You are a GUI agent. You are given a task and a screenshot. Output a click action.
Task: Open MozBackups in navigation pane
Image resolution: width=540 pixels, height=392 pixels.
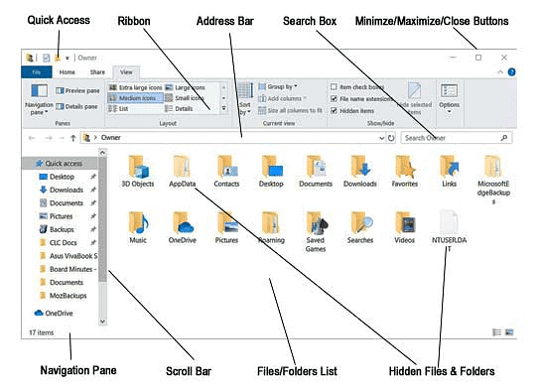pyautogui.click(x=67, y=296)
